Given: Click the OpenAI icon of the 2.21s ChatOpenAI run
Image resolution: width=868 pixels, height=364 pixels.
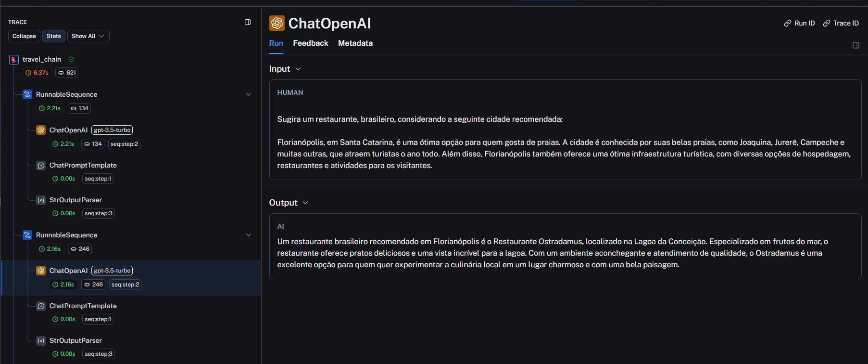Looking at the screenshot, I should 41,130.
